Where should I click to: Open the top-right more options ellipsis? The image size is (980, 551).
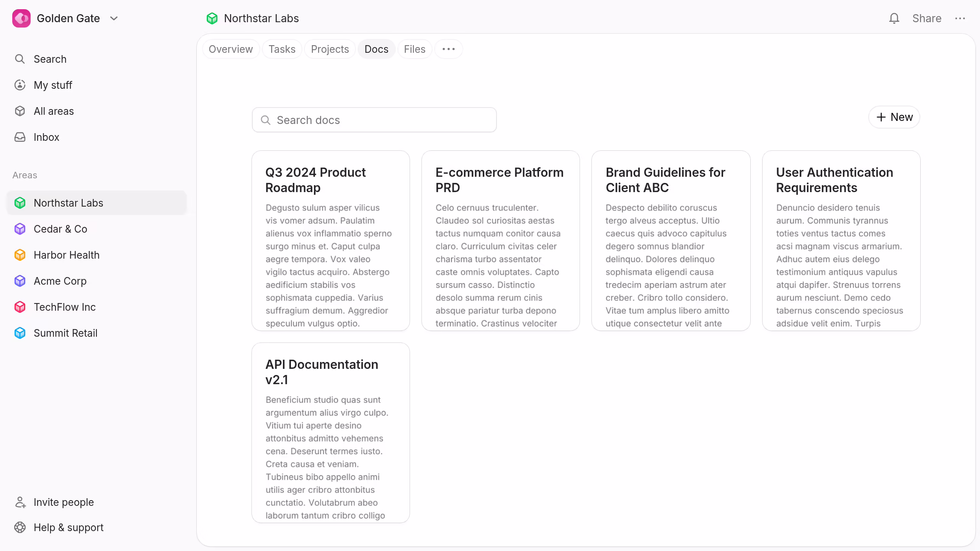coord(960,18)
